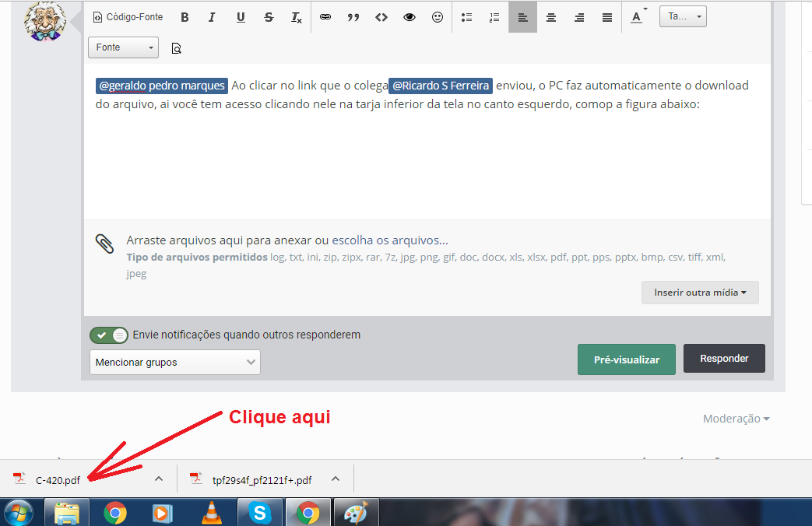Justify the text
This screenshot has height=526, width=812.
607,17
